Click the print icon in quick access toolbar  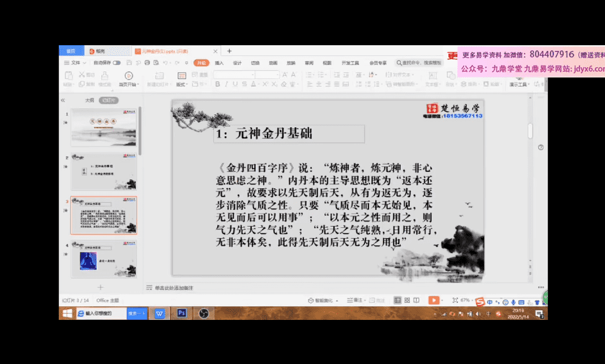[x=147, y=63]
